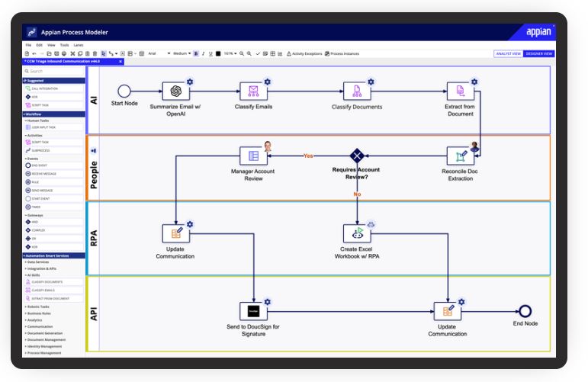588x382 pixels.
Task: Select the Manager Account Review node
Action: tap(253, 156)
